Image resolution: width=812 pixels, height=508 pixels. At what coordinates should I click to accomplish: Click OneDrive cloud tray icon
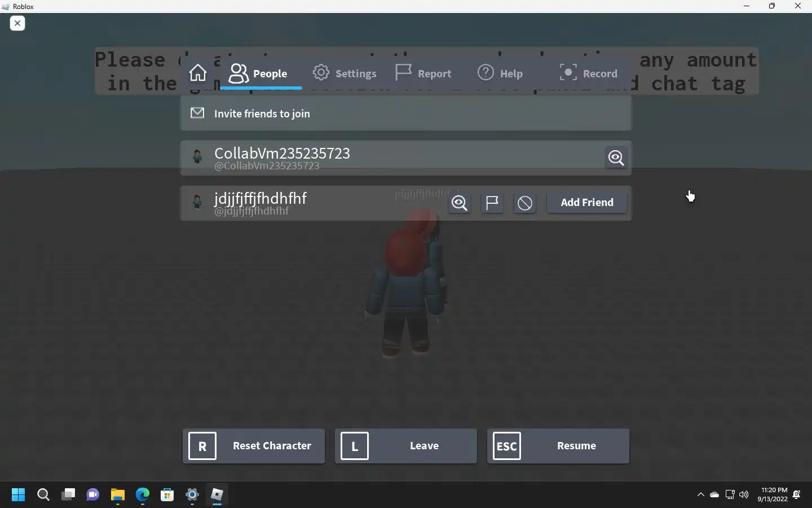(714, 495)
